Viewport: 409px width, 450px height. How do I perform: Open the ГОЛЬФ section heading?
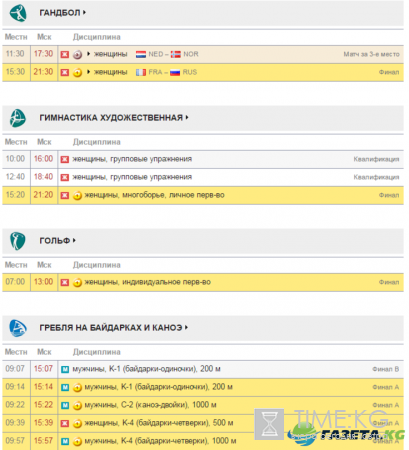tap(57, 240)
